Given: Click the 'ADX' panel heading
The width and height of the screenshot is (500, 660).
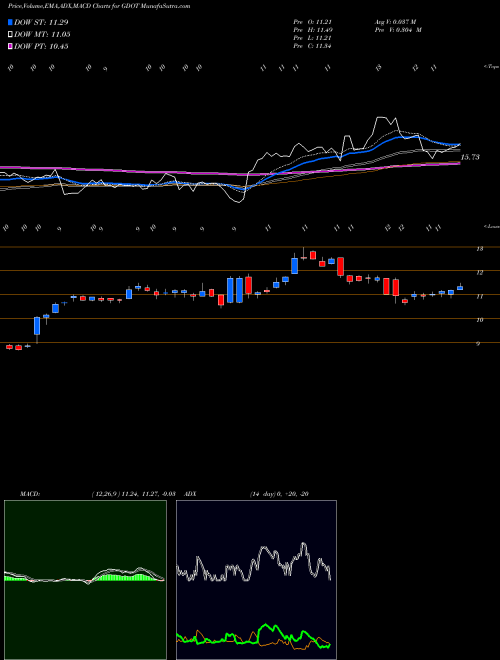Looking at the screenshot, I should tap(191, 494).
